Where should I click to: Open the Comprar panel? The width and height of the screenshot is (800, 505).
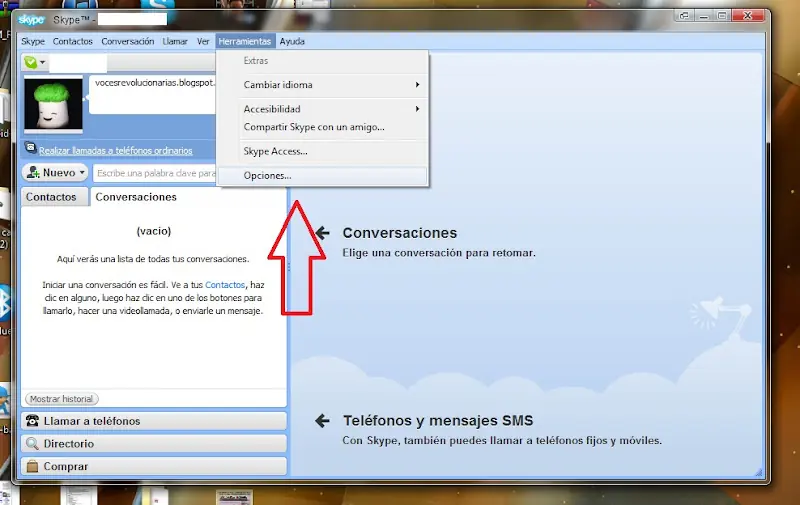(154, 466)
